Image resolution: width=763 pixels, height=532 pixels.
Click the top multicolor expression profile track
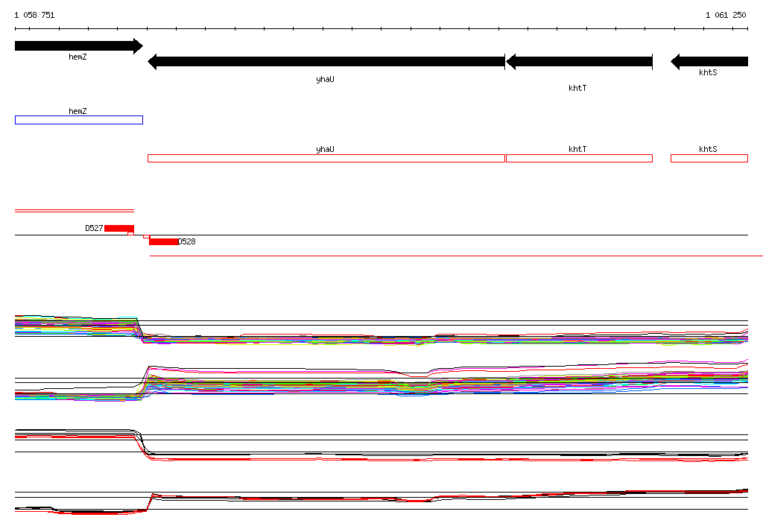click(x=381, y=331)
